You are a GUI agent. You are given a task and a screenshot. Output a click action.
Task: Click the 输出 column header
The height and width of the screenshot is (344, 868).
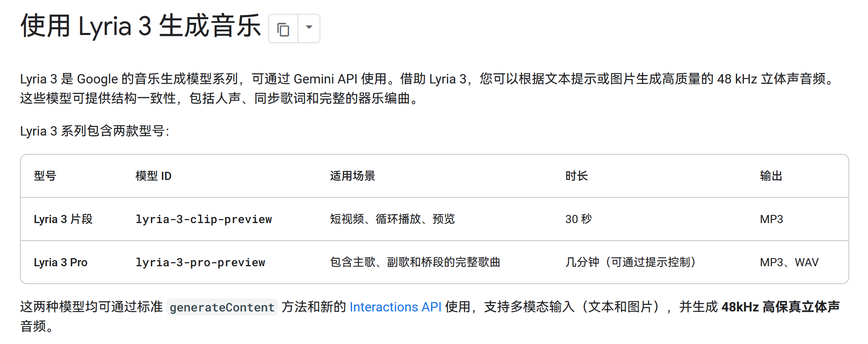pos(771,176)
